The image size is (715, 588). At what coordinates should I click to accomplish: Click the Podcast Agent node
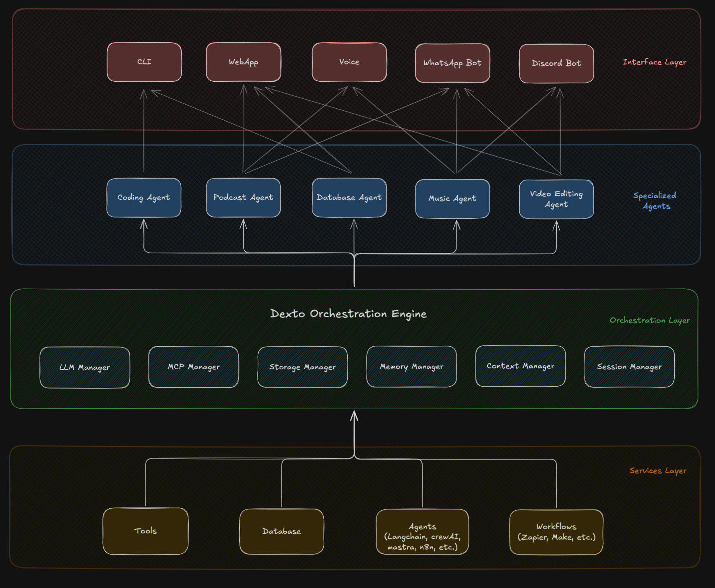pyautogui.click(x=243, y=197)
